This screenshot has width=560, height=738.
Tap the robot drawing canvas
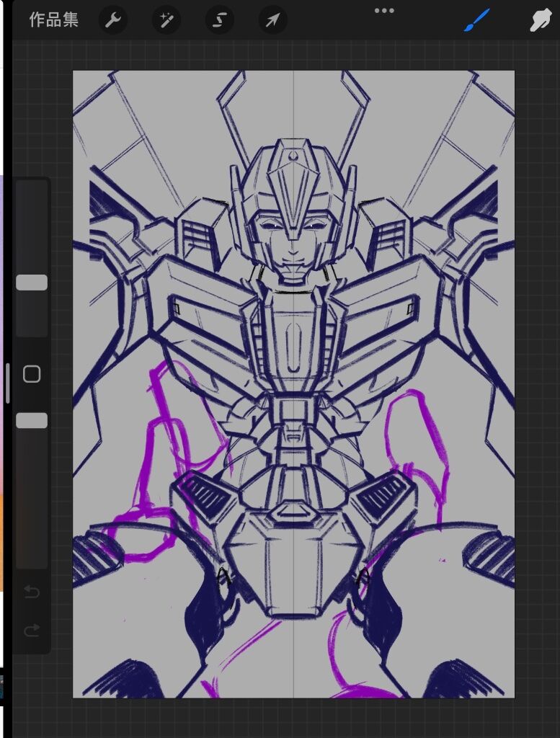[293, 384]
